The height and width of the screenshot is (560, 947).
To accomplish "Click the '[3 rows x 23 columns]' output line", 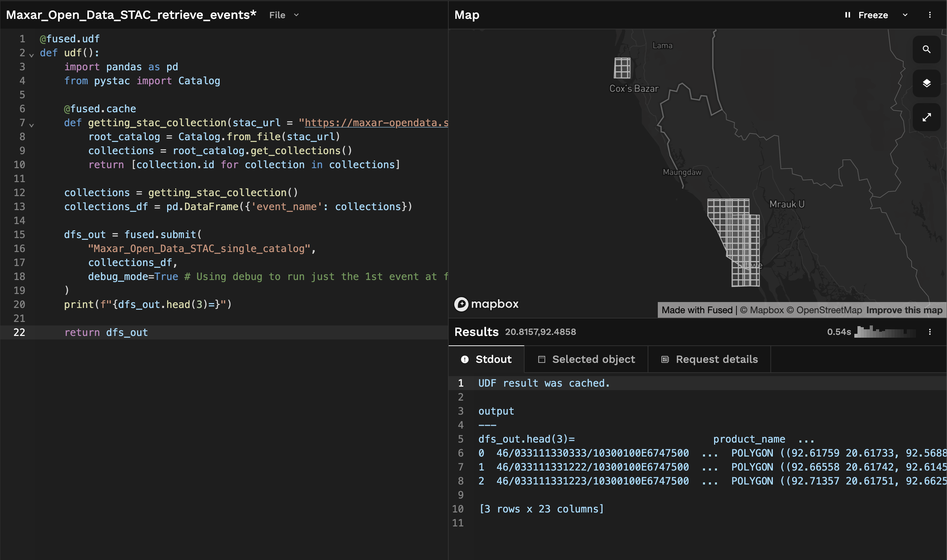I will tap(541, 509).
